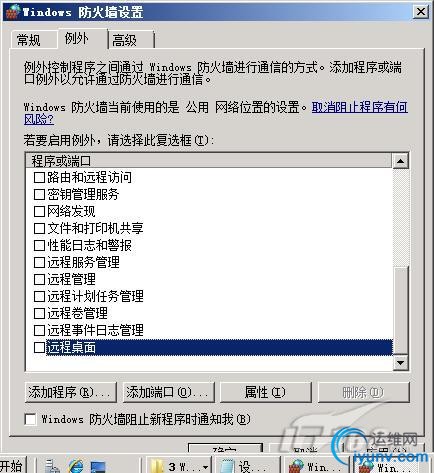This screenshot has width=434, height=473.
Task: Enable the 远程桌面 exception checkbox
Action: coord(39,347)
